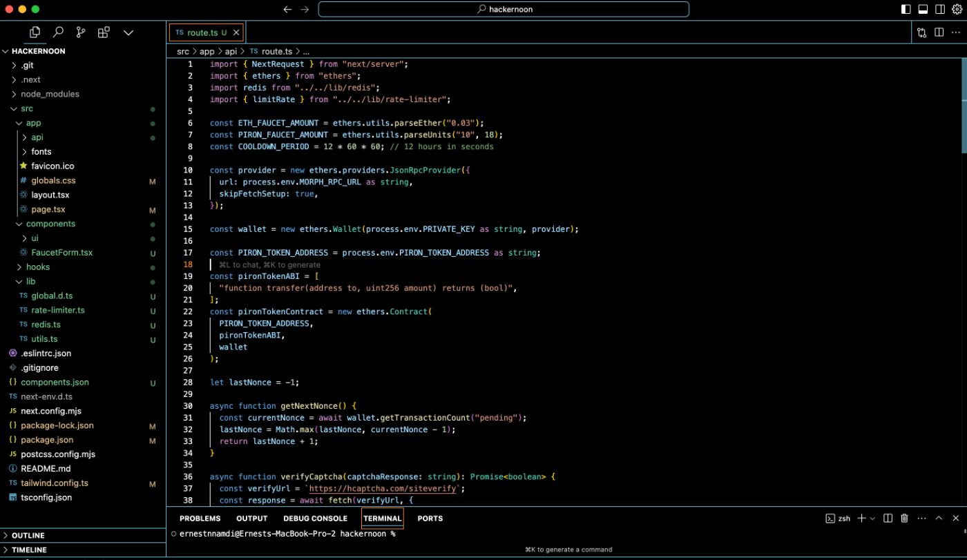Open README.md file
The image size is (967, 560).
click(x=83, y=468)
